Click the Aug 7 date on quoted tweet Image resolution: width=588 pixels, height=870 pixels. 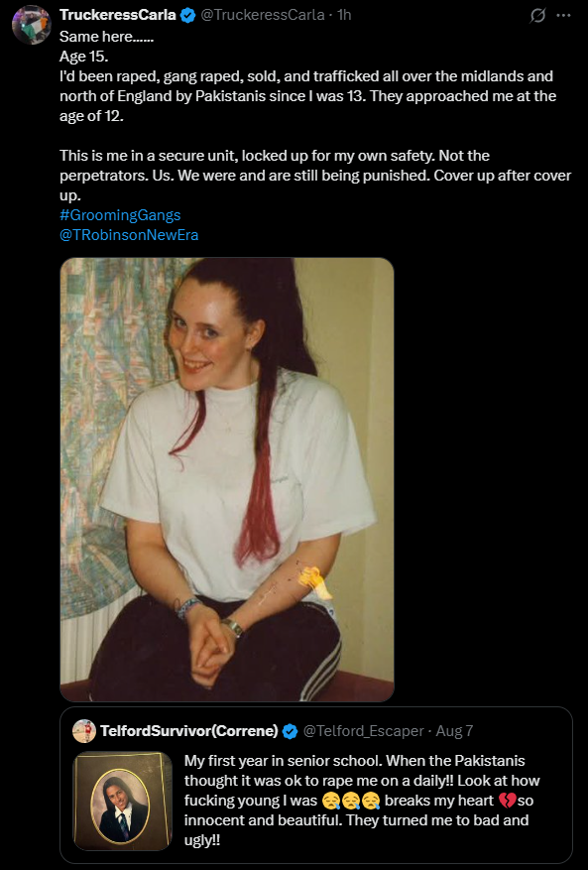[454, 731]
